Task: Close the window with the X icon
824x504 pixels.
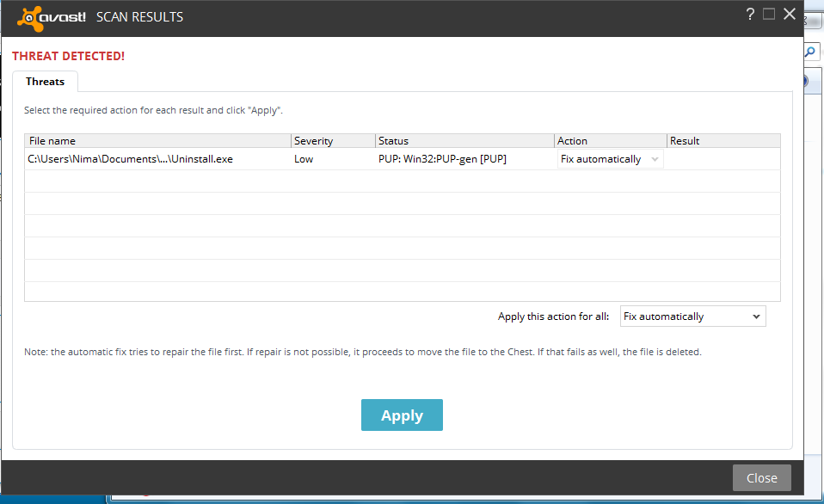Action: (x=790, y=14)
